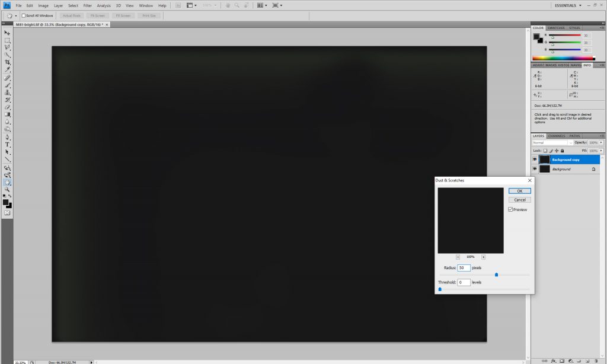
Task: Click lock all padlock icon
Action: click(x=563, y=151)
